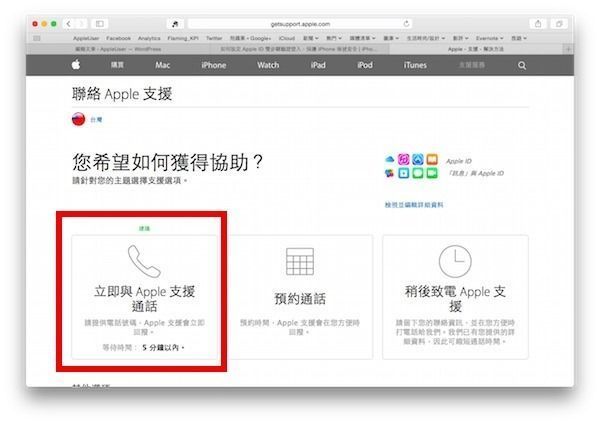Show the Safari sidebar

(99, 24)
